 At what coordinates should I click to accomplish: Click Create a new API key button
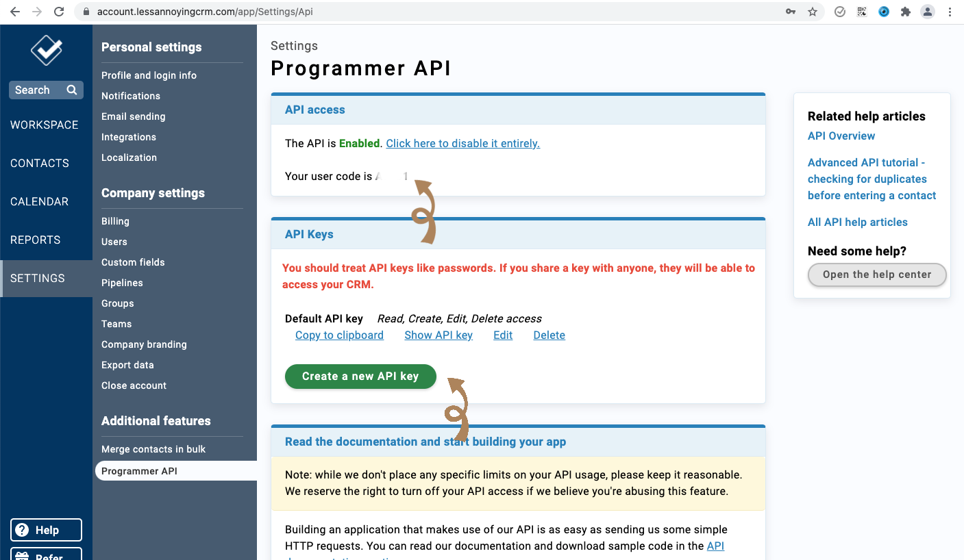(x=360, y=377)
